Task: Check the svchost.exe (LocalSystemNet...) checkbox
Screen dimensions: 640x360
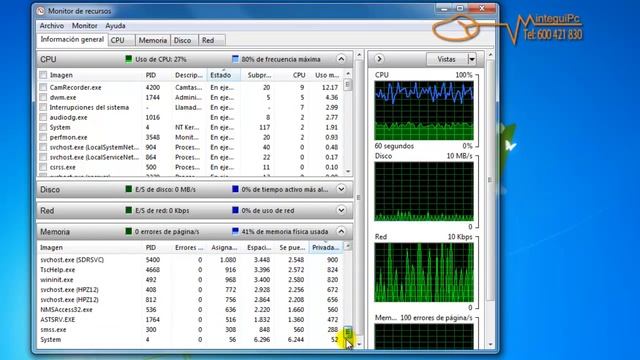Action: coord(43,147)
